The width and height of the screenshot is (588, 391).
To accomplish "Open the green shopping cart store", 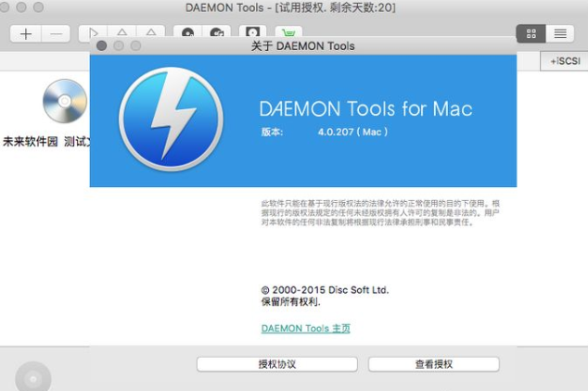I will point(288,32).
